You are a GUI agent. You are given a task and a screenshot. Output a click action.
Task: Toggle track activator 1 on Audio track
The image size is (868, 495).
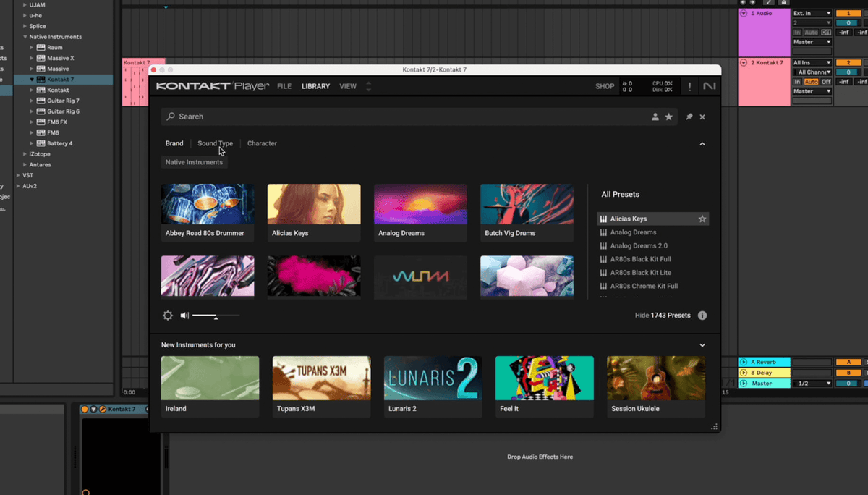(x=848, y=14)
